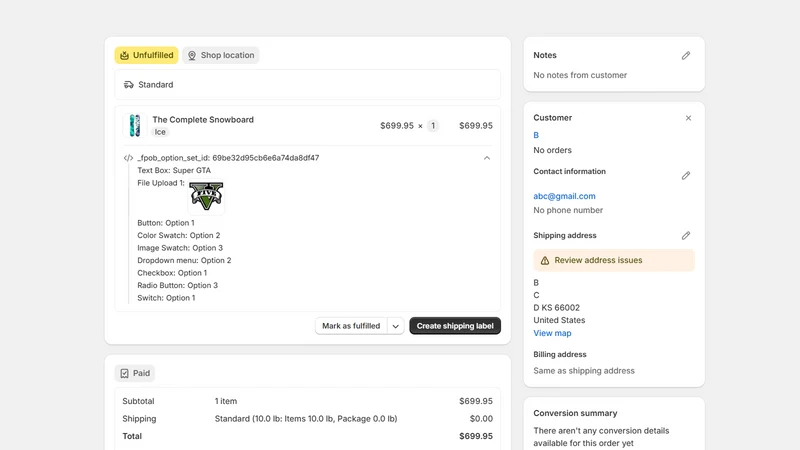Edit contact information pencil icon
This screenshot has width=800, height=450.
(x=686, y=176)
